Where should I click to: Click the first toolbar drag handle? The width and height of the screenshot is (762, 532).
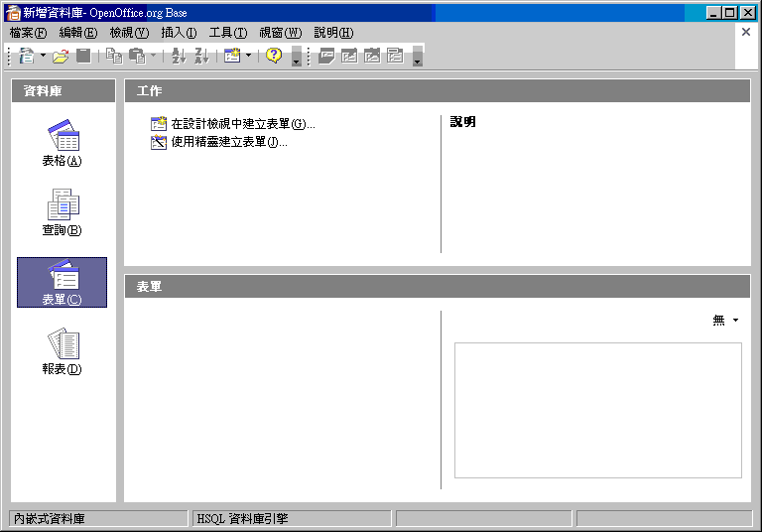[9, 57]
